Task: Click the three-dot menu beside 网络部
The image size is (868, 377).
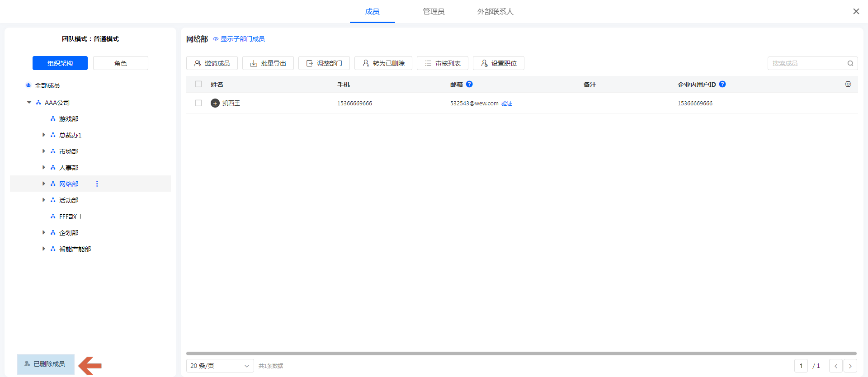Action: point(97,184)
